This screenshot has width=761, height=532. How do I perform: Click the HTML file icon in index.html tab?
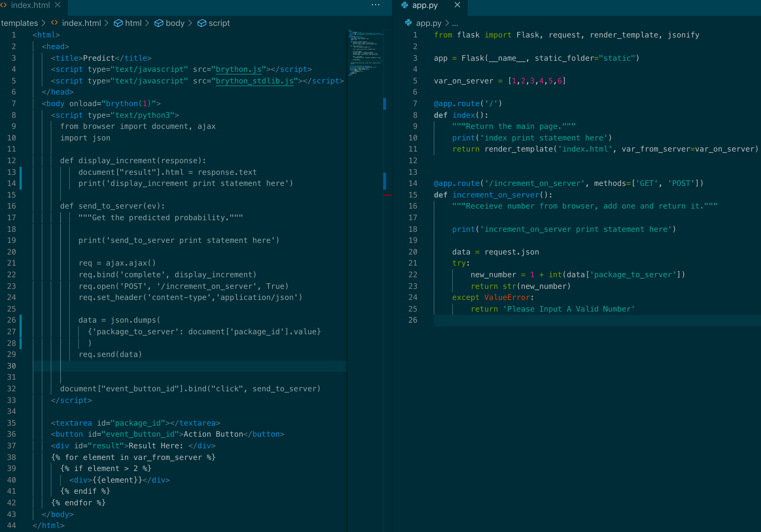[4, 5]
